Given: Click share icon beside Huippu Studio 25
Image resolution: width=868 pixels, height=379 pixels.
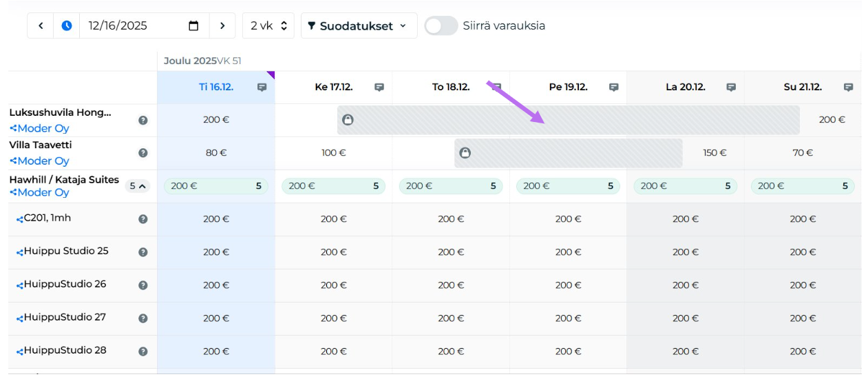Looking at the screenshot, I should [x=20, y=252].
